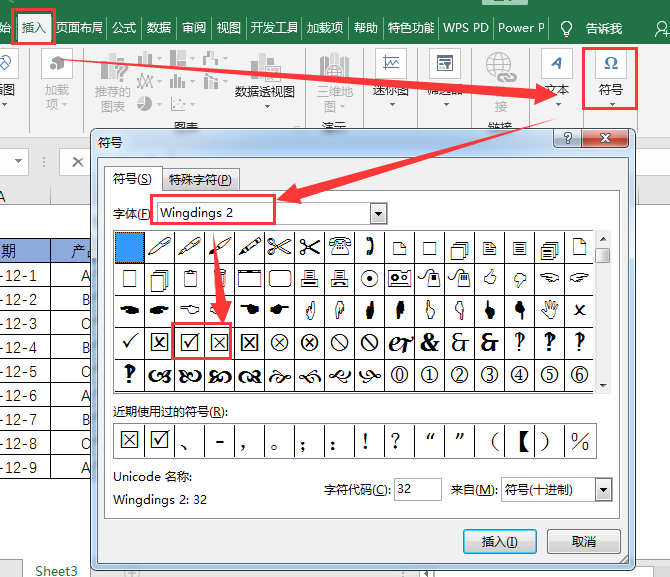Click the Wingdings 2 font field
Viewport: 670px width, 577px height.
264,213
